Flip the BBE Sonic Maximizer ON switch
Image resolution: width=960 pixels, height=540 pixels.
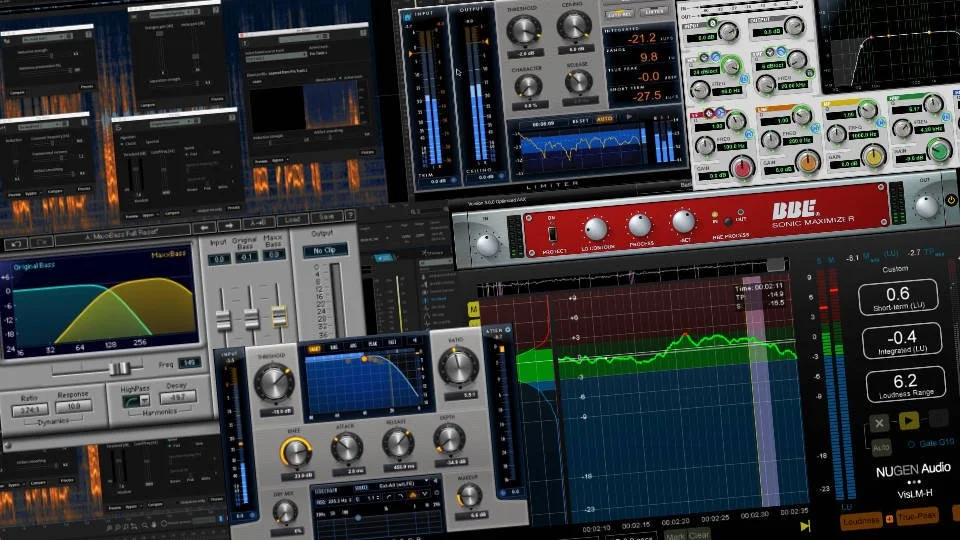(x=552, y=234)
